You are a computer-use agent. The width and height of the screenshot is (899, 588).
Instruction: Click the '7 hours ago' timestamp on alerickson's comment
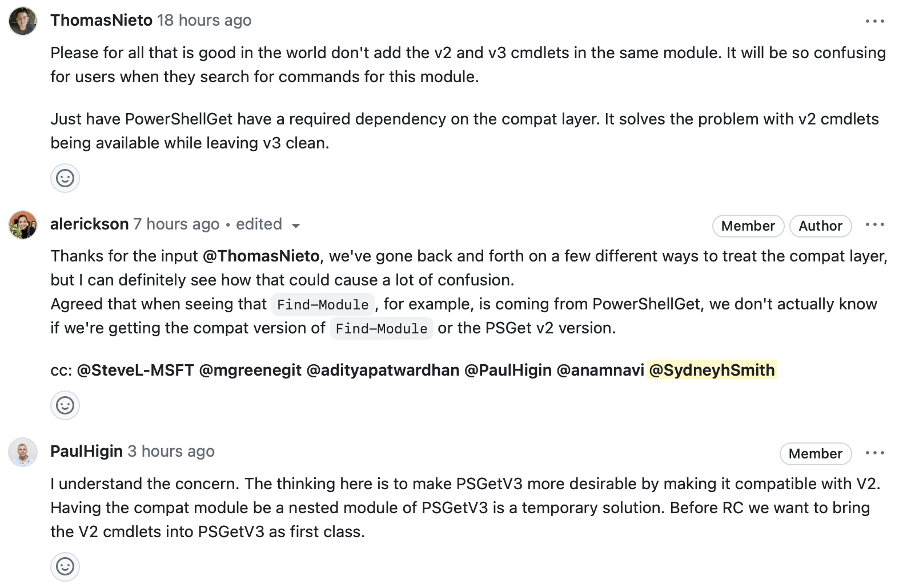click(176, 224)
